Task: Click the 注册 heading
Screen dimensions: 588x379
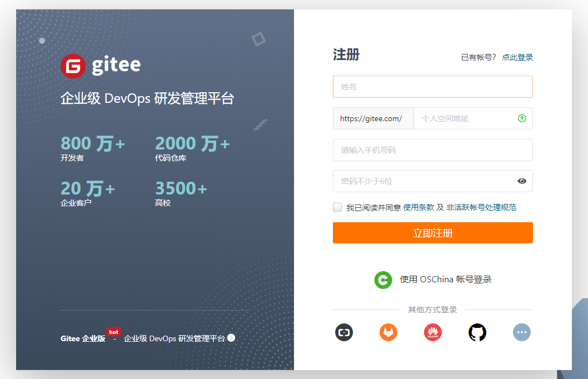Action: [x=346, y=54]
